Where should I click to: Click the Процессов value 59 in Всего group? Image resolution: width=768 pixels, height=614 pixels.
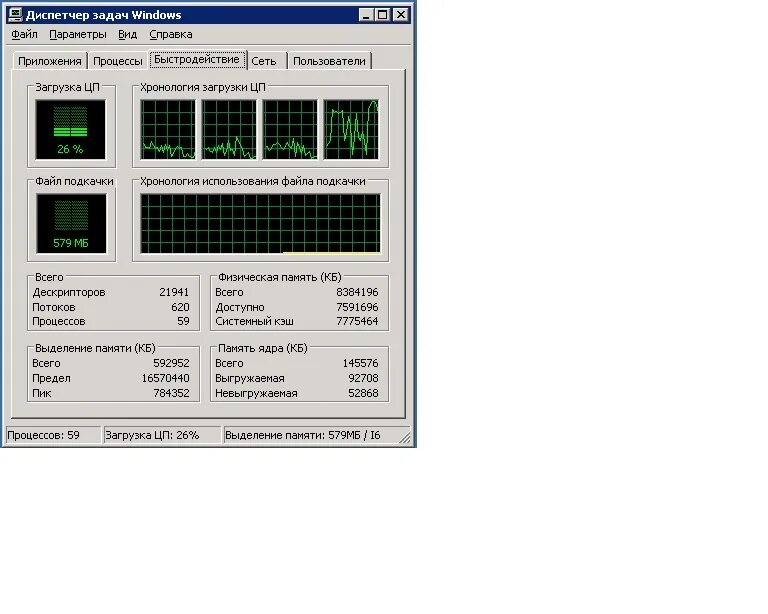[x=183, y=321]
